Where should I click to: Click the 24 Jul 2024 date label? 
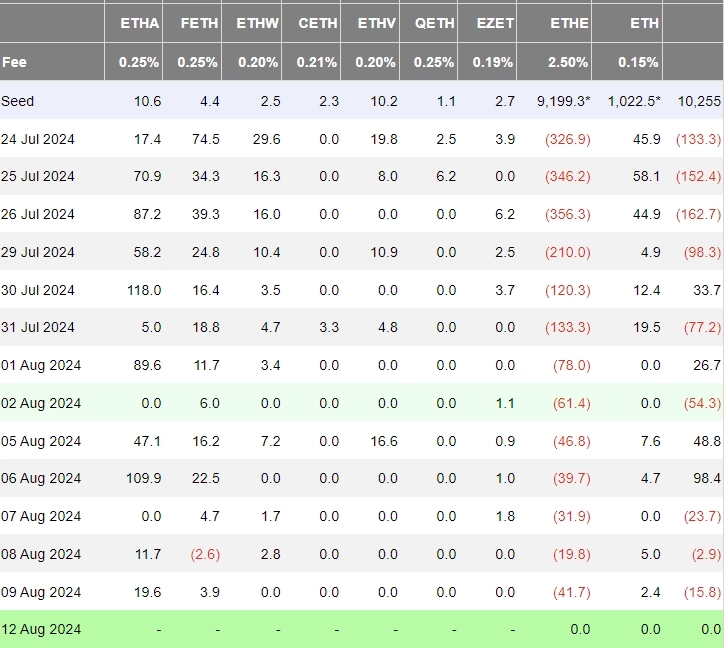click(x=38, y=139)
